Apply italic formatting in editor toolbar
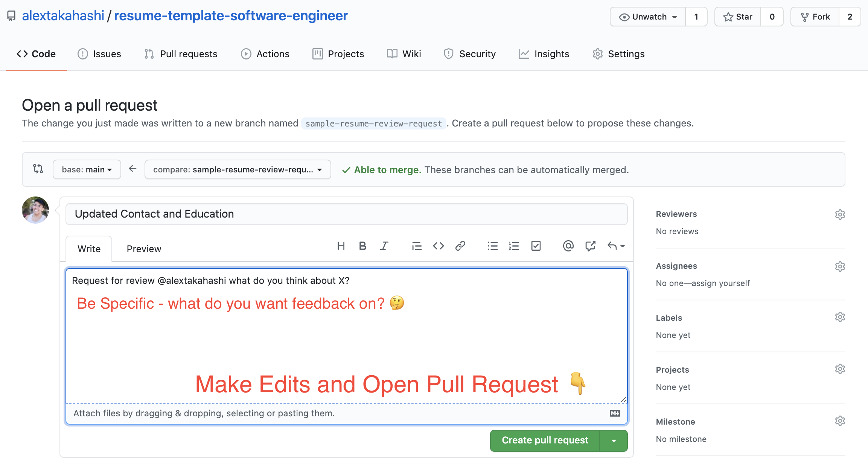868x463 pixels. pos(384,246)
